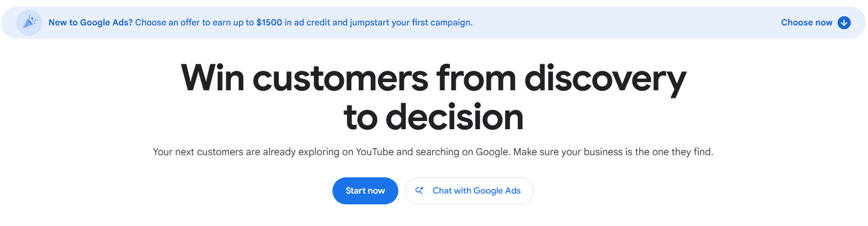
Task: Click the word "YouTube" in the subheading
Action: pyautogui.click(x=375, y=152)
